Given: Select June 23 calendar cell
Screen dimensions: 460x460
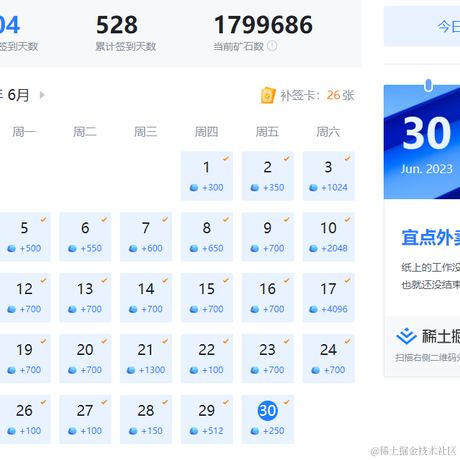Looking at the screenshot, I should click(268, 359).
